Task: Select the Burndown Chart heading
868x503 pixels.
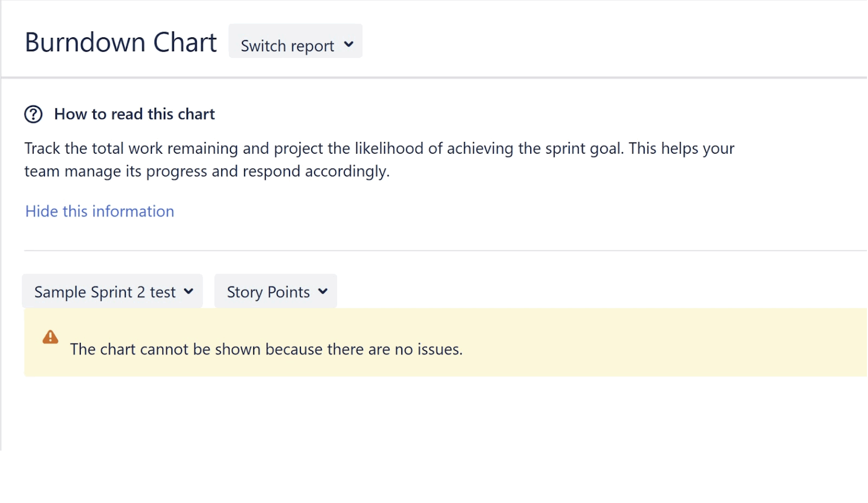Action: 121,42
